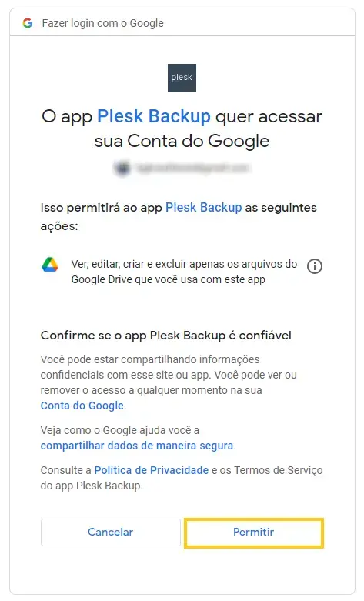Click 'Veja como o Google ajuda você a' text
This screenshot has width=364, height=601.
pos(120,430)
